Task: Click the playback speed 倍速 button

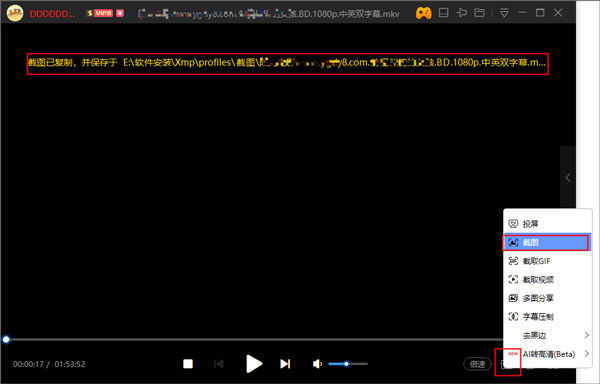Action: (477, 364)
